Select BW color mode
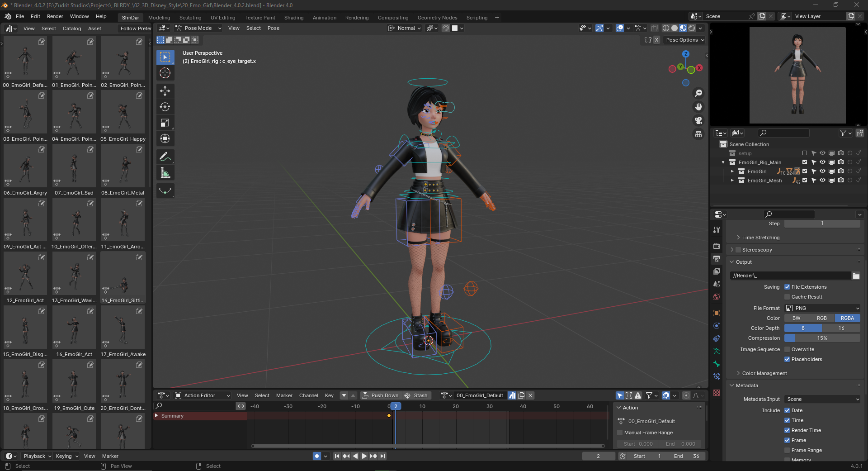Screen dimensions: 868x471 click(x=797, y=318)
